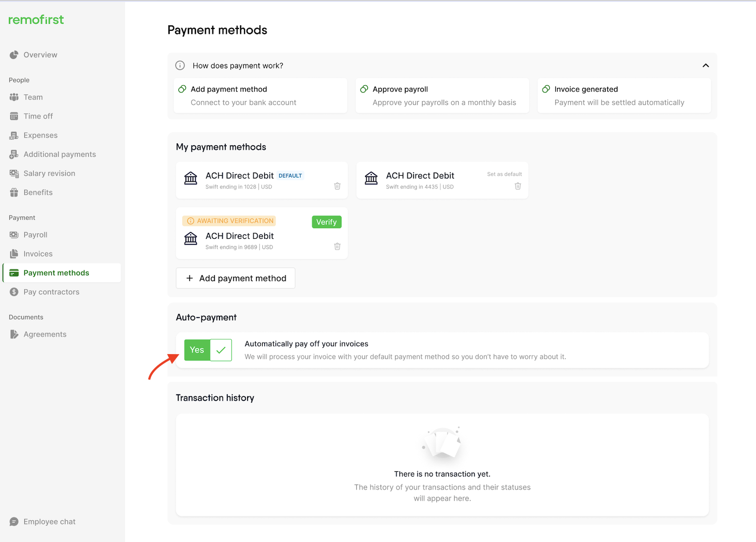Toggle the auto-payment Yes switch
756x542 pixels.
click(x=208, y=350)
